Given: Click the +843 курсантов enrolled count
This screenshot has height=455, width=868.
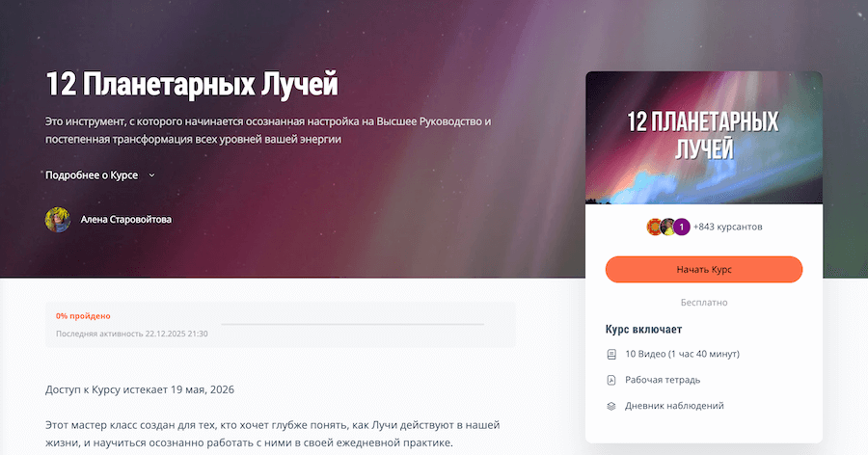Looking at the screenshot, I should click(x=727, y=227).
